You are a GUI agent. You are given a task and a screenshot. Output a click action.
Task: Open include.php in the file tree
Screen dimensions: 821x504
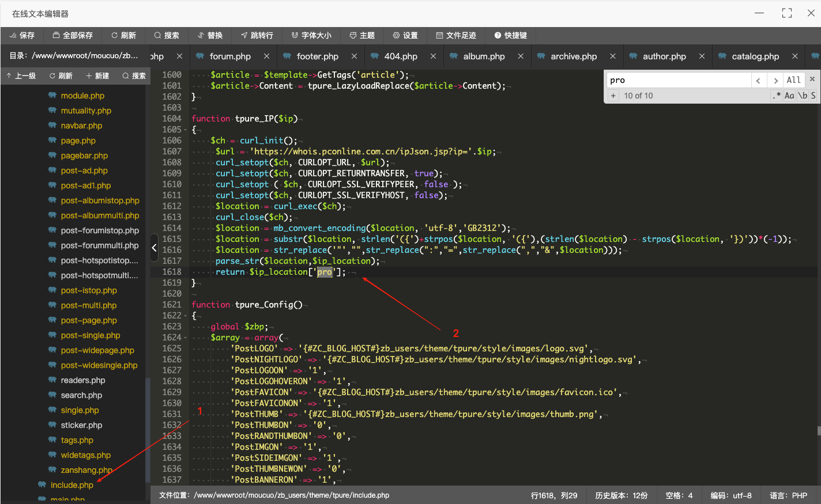[71, 485]
